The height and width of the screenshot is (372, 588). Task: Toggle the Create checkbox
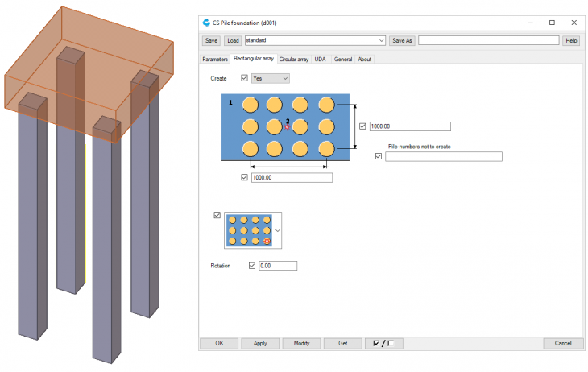[x=244, y=78]
